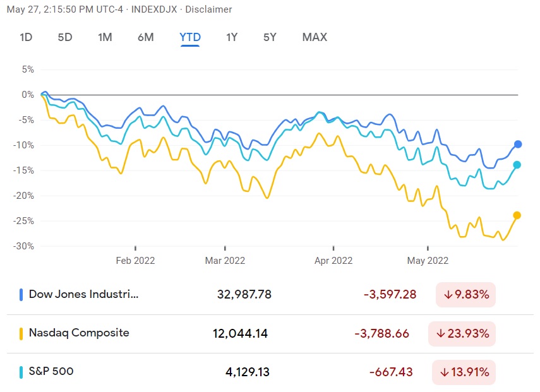Choose the 1M chart range
Screen dimensions: 540x392
coord(105,37)
